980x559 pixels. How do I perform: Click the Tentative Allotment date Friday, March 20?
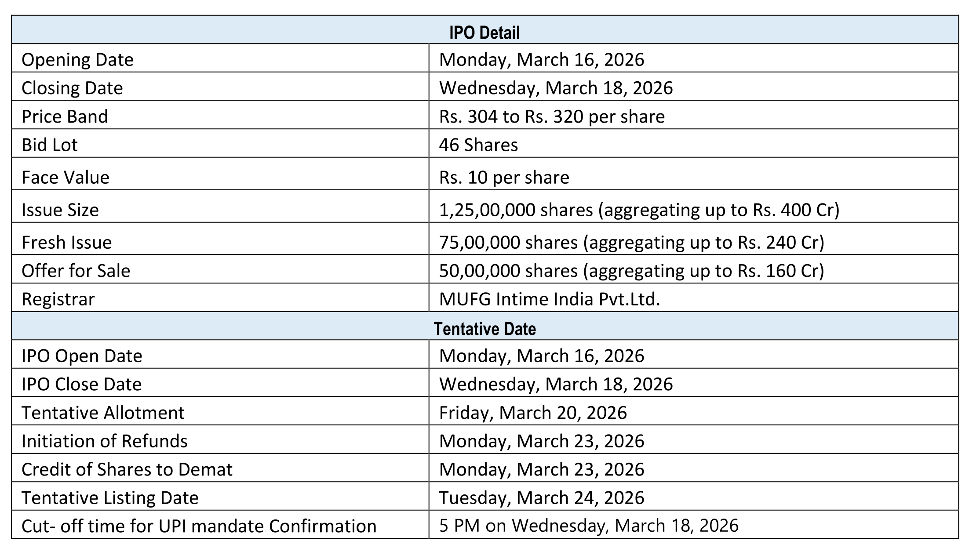tap(533, 413)
